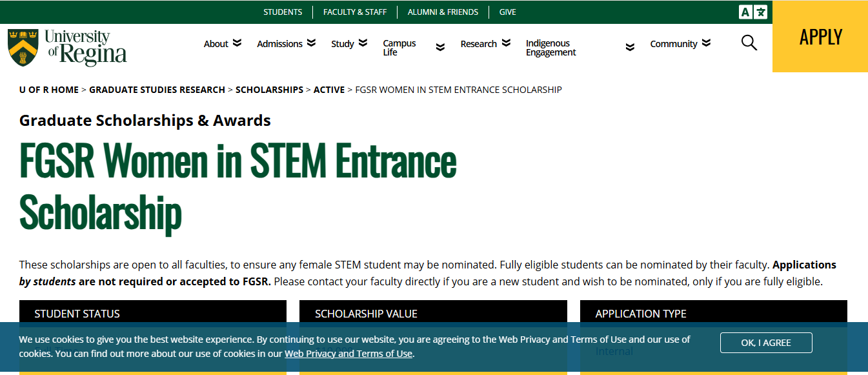868x375 pixels.
Task: Open the About nav item
Action: [x=216, y=44]
